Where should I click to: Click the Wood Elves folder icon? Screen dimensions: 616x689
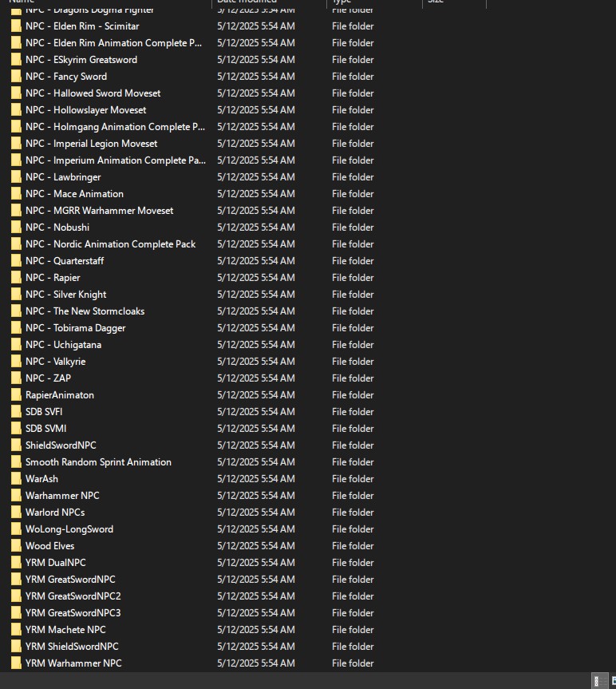[x=16, y=546]
